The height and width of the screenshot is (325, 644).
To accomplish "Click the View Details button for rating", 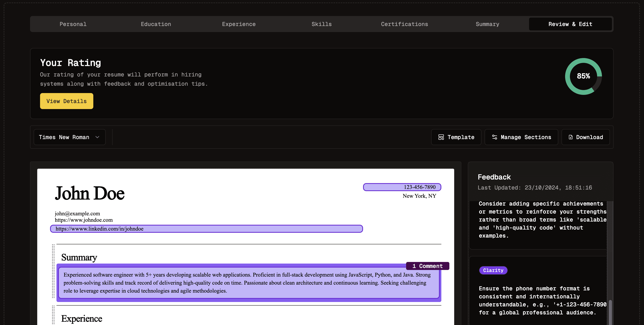I will pyautogui.click(x=66, y=101).
